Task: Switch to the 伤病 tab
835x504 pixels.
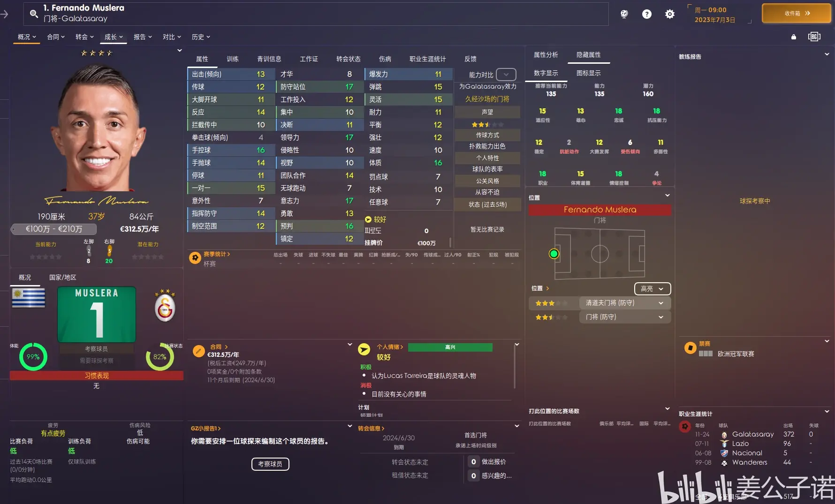Action: pos(385,59)
